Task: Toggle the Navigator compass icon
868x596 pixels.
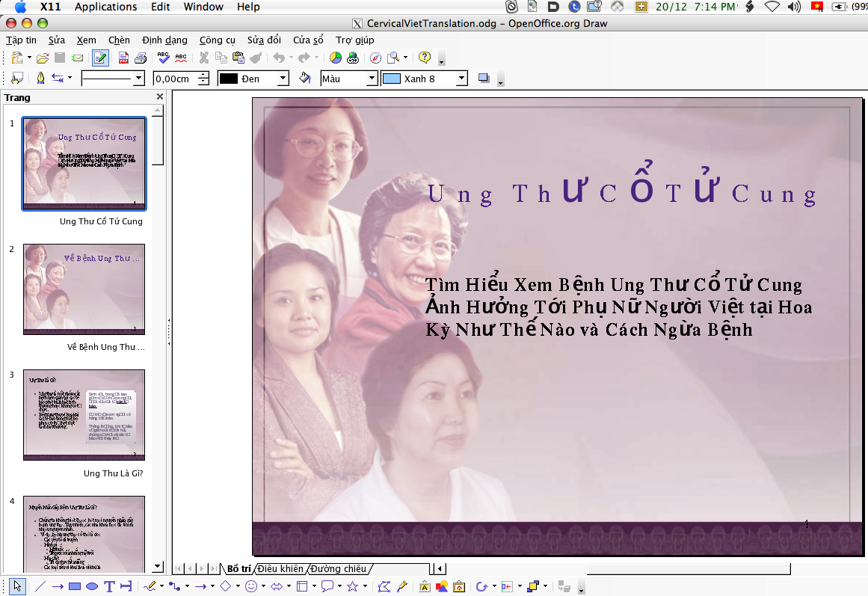Action: (x=375, y=58)
